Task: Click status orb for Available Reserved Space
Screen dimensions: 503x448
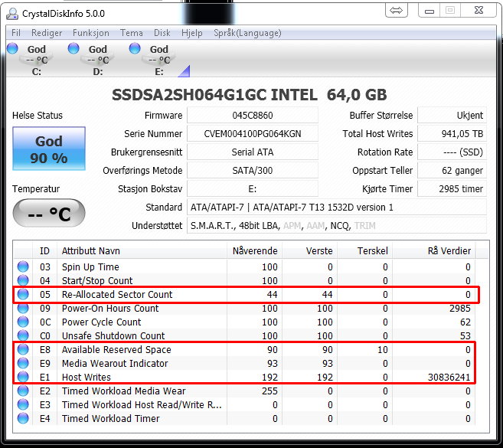Action: (23, 349)
